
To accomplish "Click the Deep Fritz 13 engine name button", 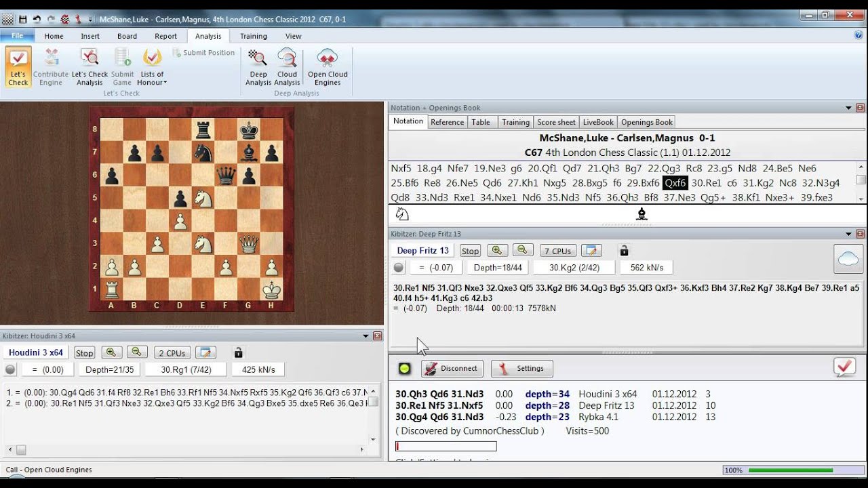I will click(423, 251).
